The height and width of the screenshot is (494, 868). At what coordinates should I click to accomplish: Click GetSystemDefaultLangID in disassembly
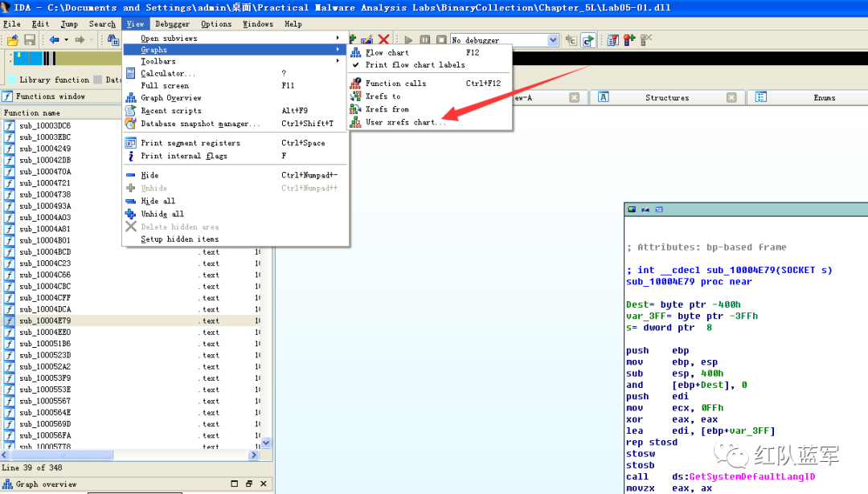(751, 476)
